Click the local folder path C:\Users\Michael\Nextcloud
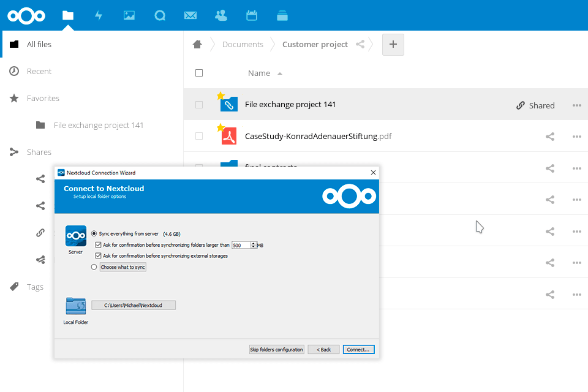This screenshot has height=392, width=588. point(134,305)
